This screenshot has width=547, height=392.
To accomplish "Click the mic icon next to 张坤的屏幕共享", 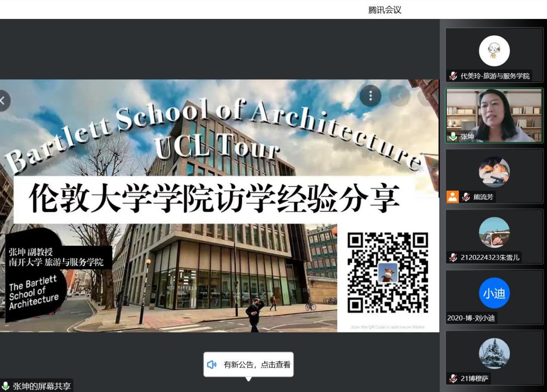I will tap(6, 386).
